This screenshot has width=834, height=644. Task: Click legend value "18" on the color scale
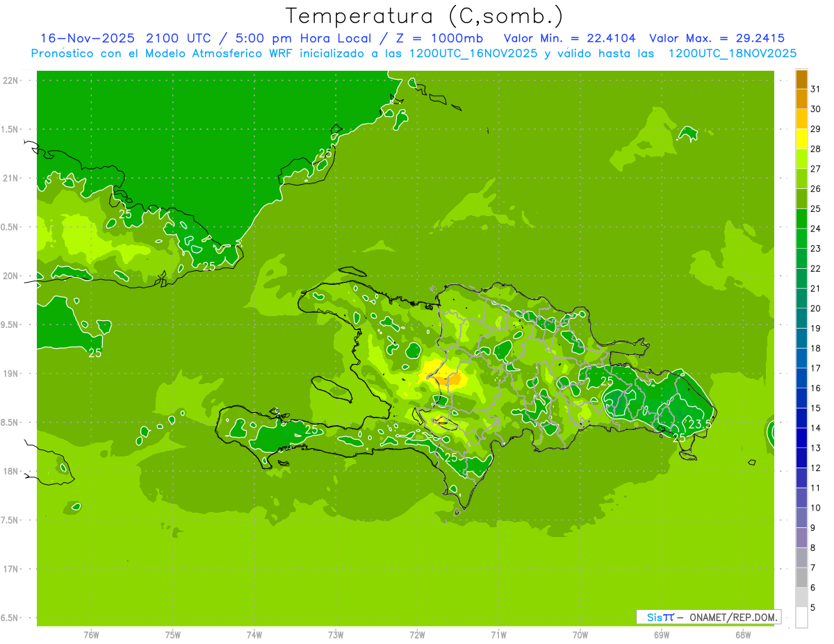(815, 348)
